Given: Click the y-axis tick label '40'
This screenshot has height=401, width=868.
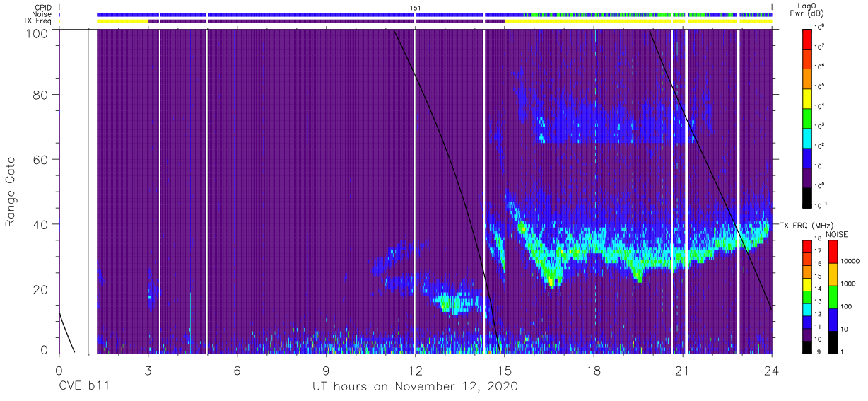Looking at the screenshot, I should tap(41, 224).
